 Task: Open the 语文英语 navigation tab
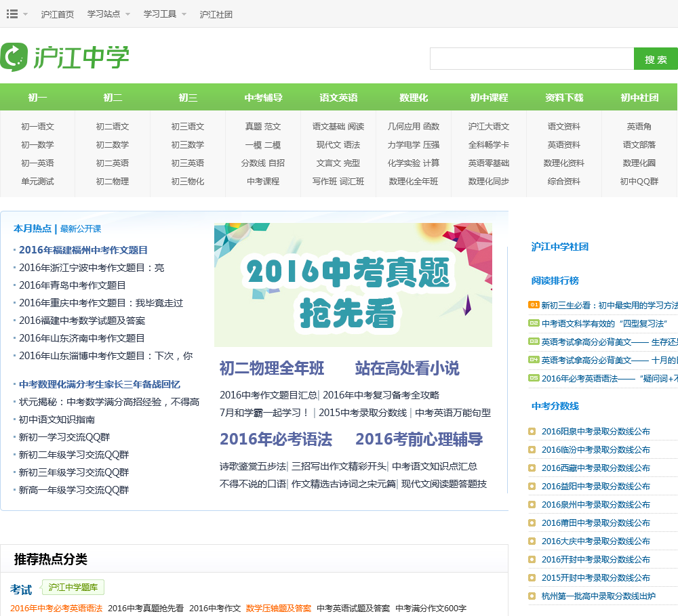click(338, 98)
